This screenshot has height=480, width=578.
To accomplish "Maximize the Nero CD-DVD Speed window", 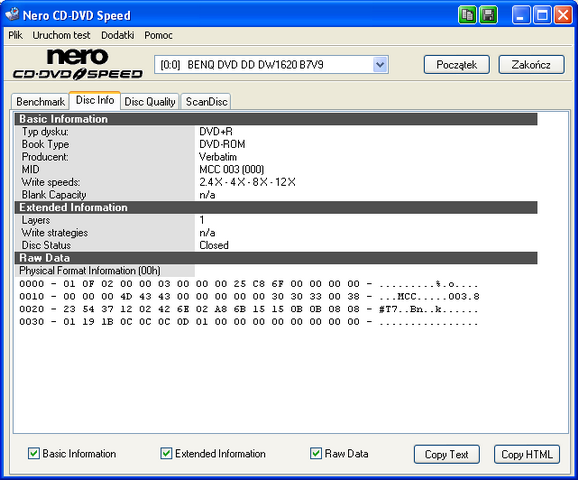I will tap(542, 15).
